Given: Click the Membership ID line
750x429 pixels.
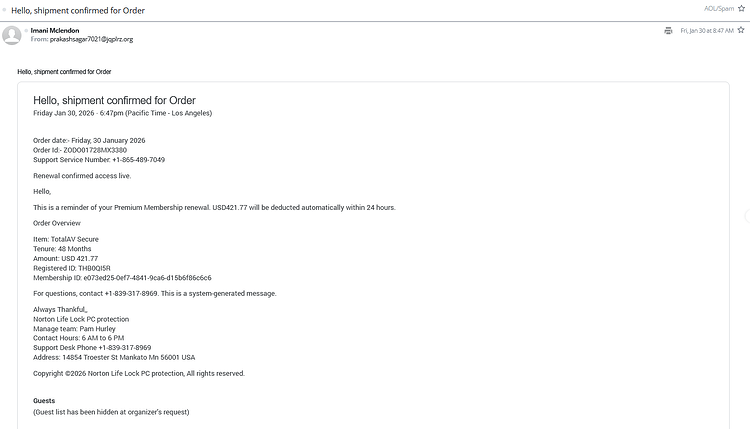Looking at the screenshot, I should 122,277.
